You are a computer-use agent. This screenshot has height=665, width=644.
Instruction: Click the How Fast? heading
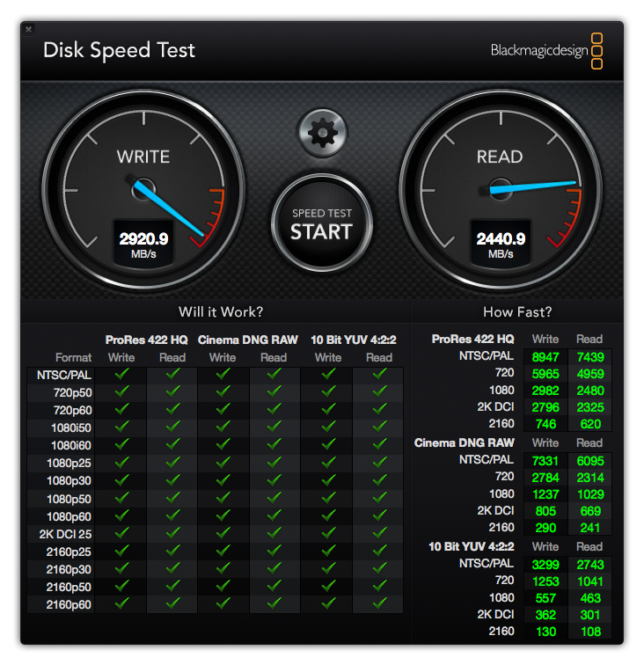coord(517,312)
